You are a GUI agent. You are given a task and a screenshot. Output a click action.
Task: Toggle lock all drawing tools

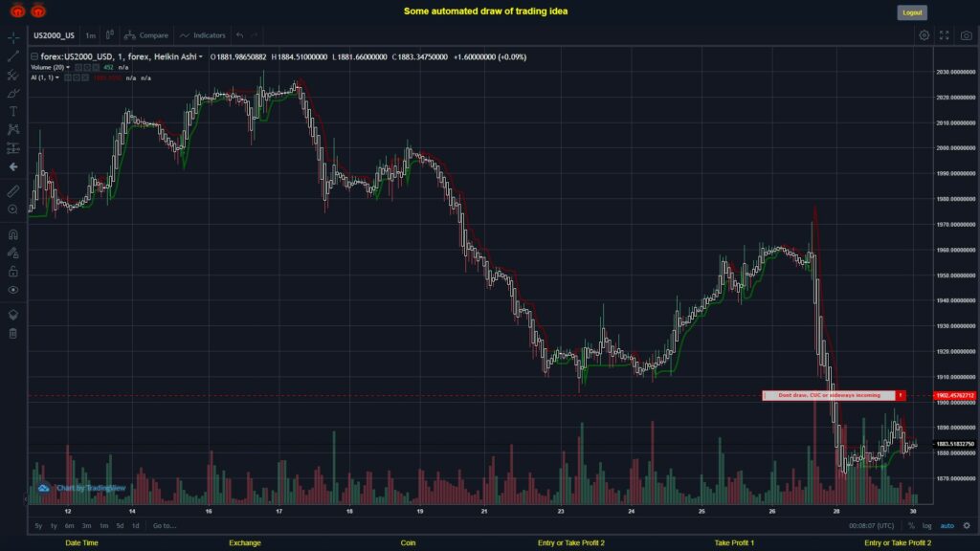[13, 271]
